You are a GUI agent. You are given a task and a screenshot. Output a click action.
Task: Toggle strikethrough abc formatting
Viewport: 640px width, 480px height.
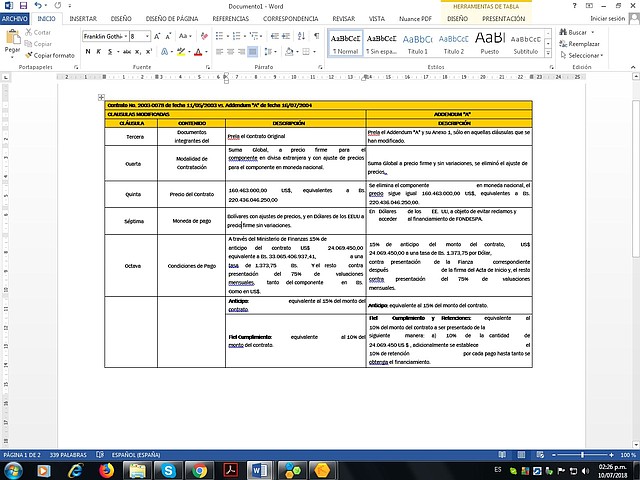[x=127, y=51]
